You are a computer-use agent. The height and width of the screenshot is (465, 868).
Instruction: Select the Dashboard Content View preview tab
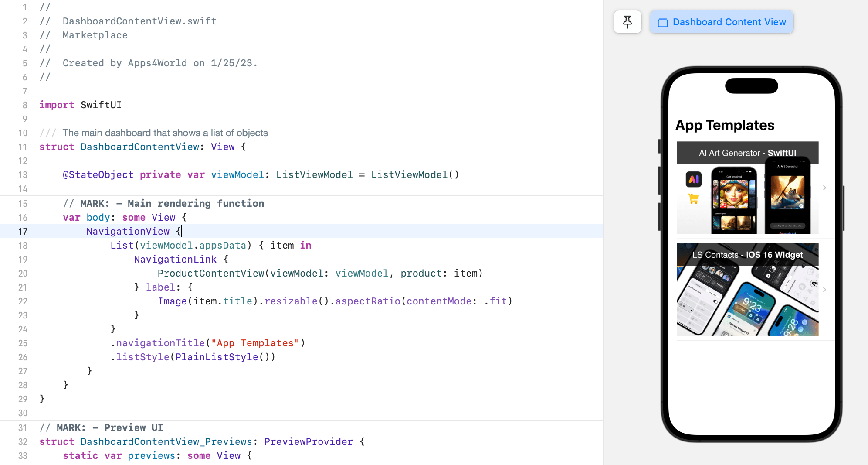click(x=728, y=21)
